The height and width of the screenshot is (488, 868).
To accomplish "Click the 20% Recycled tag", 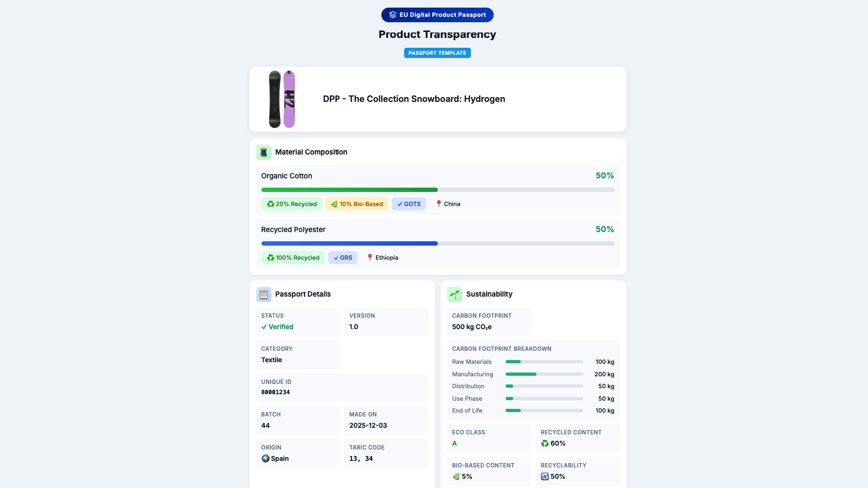I will click(292, 204).
